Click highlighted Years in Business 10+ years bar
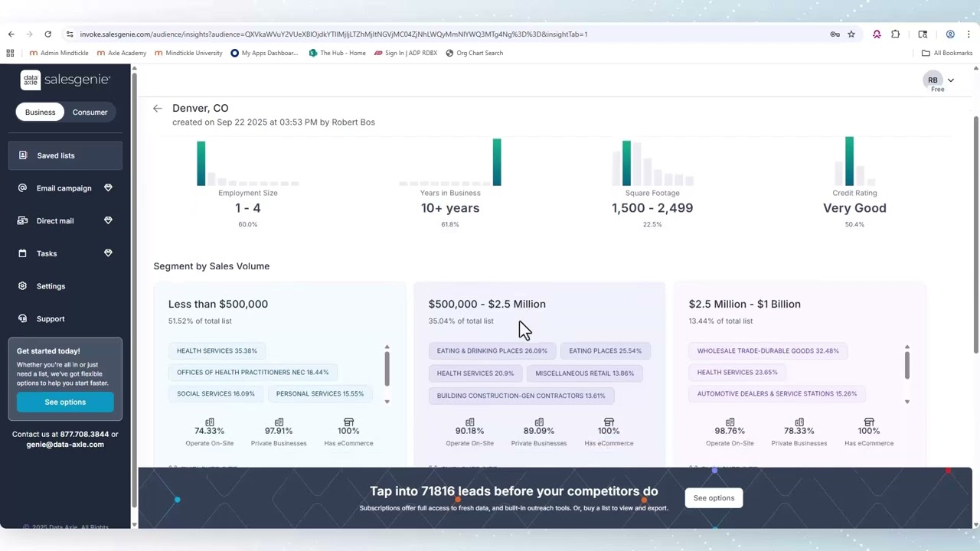 point(497,162)
